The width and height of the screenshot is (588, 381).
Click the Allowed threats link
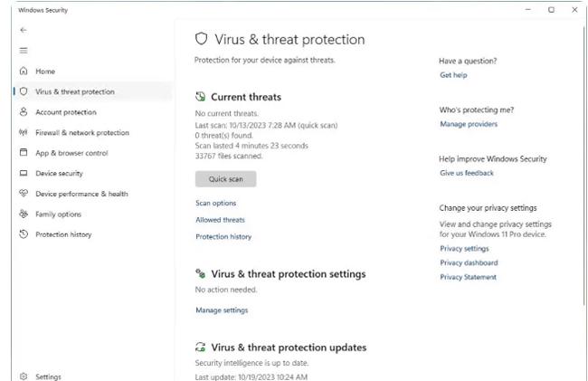pyautogui.click(x=220, y=220)
